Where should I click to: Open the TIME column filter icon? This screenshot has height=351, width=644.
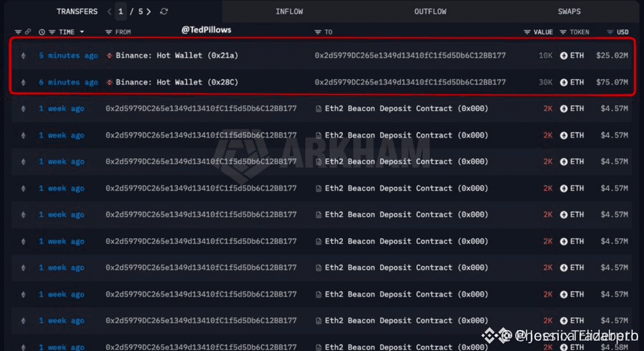pos(52,32)
